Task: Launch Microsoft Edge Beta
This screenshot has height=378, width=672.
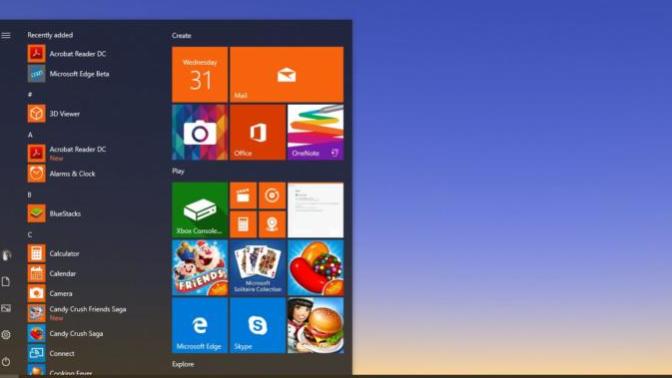Action: 69,74
